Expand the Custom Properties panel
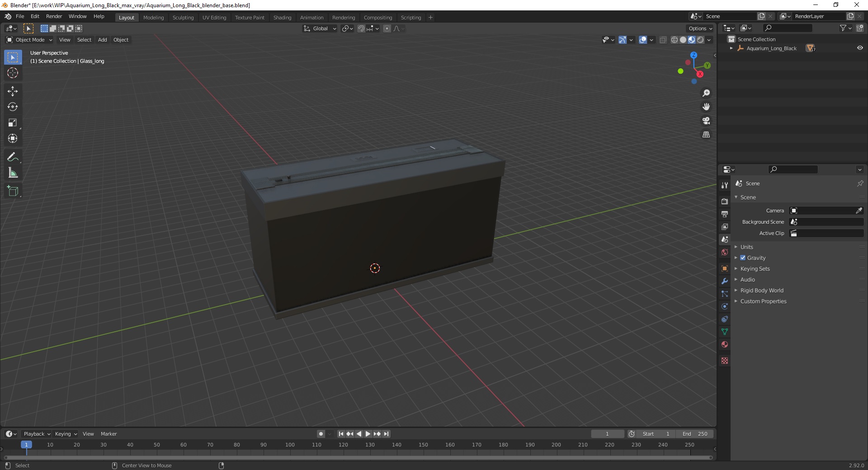 tap(763, 301)
